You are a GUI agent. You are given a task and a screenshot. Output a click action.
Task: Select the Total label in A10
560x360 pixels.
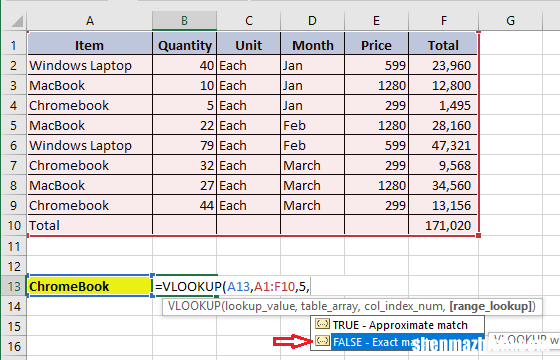click(x=90, y=225)
